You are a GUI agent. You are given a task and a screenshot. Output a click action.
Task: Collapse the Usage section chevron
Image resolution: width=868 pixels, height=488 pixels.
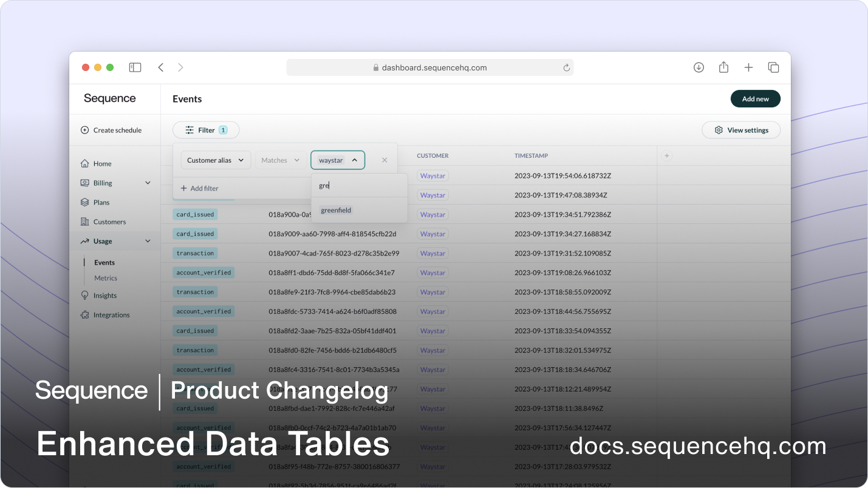coord(148,241)
